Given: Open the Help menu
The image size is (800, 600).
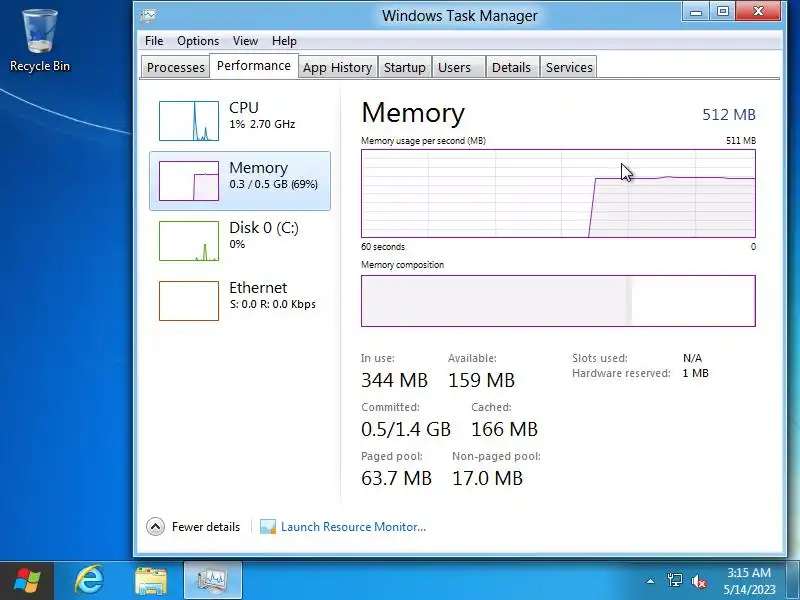Looking at the screenshot, I should [284, 41].
